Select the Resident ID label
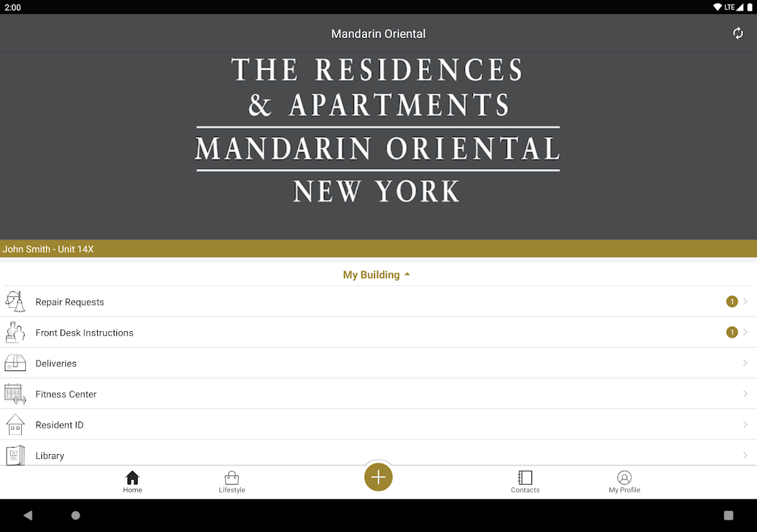The height and width of the screenshot is (532, 757). click(x=59, y=425)
